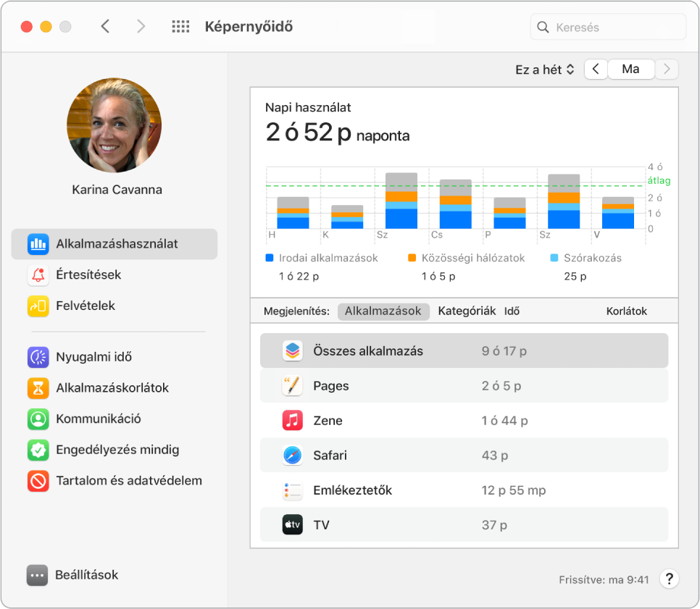
Task: Switch view to Kategóriák tab
Action: click(467, 311)
